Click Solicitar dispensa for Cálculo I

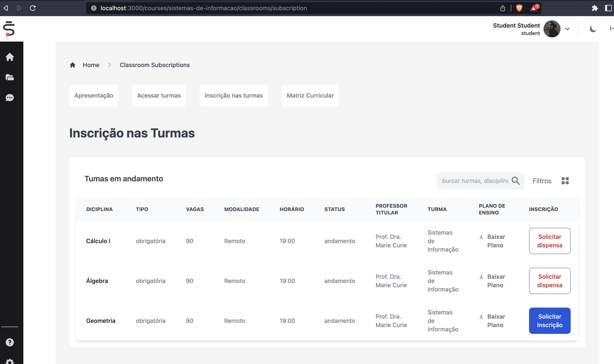[x=549, y=241]
